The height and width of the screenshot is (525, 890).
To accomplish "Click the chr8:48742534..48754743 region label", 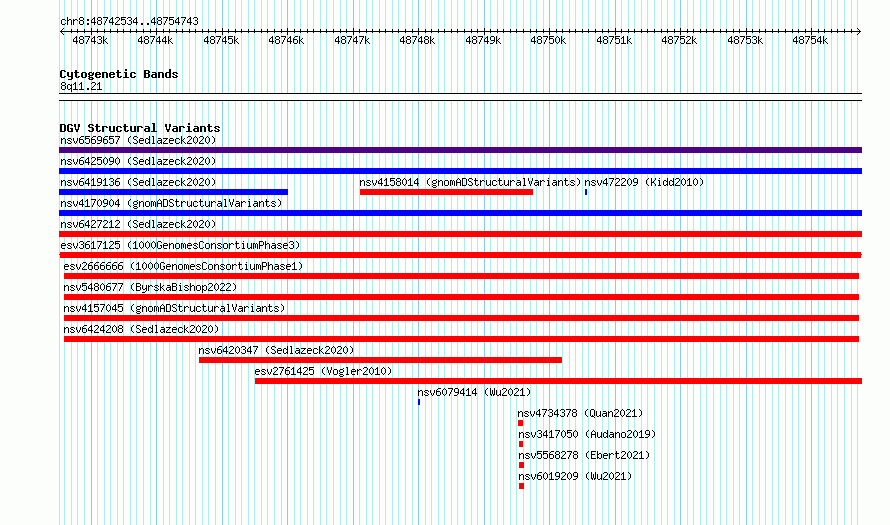I will [129, 21].
